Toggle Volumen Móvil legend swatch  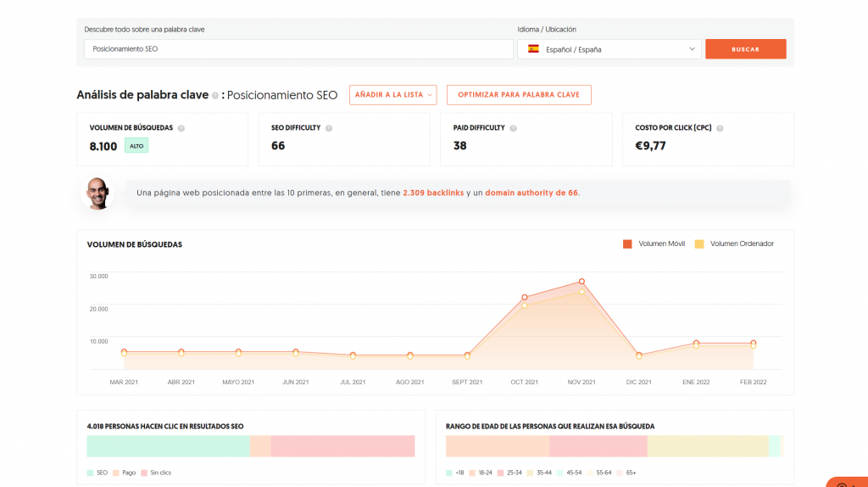pos(627,243)
